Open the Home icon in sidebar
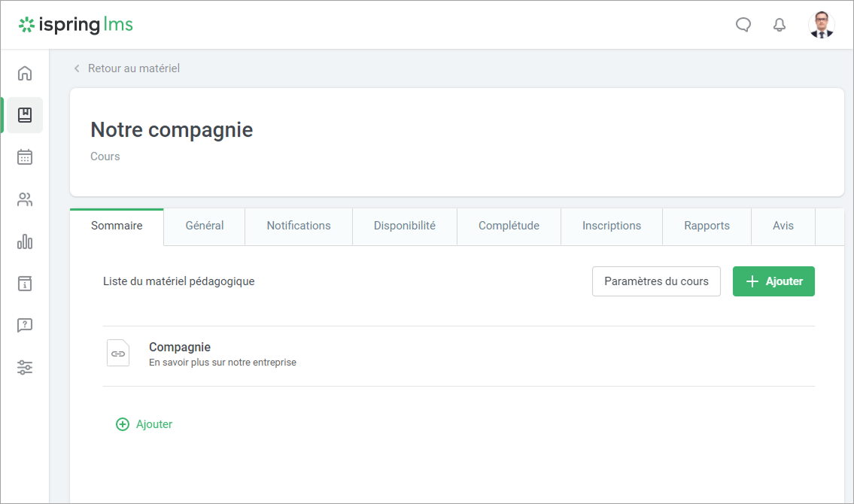This screenshot has width=854, height=504. (25, 73)
